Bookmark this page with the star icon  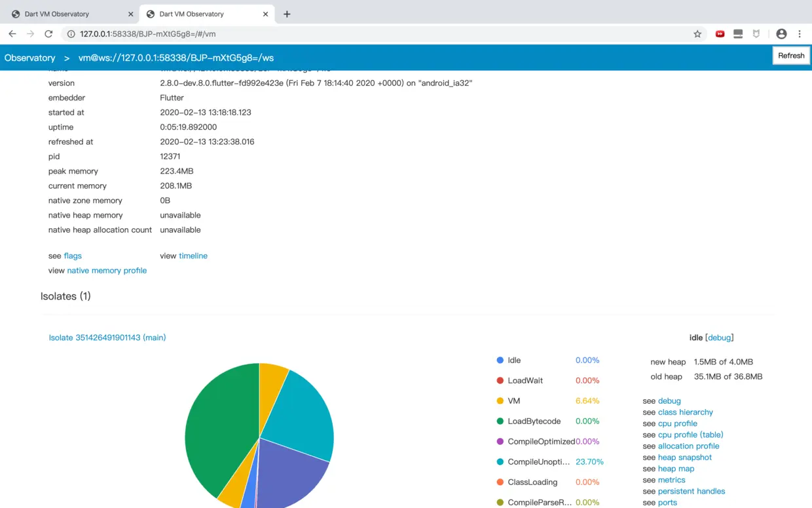coord(697,34)
